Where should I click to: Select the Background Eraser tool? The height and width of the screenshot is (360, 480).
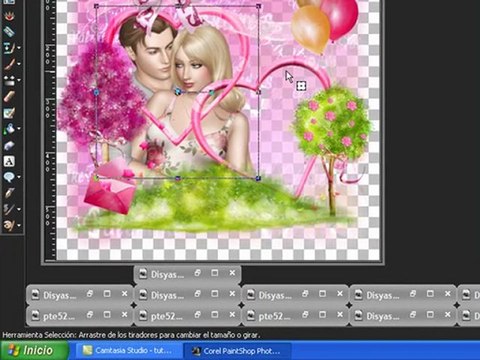9,113
